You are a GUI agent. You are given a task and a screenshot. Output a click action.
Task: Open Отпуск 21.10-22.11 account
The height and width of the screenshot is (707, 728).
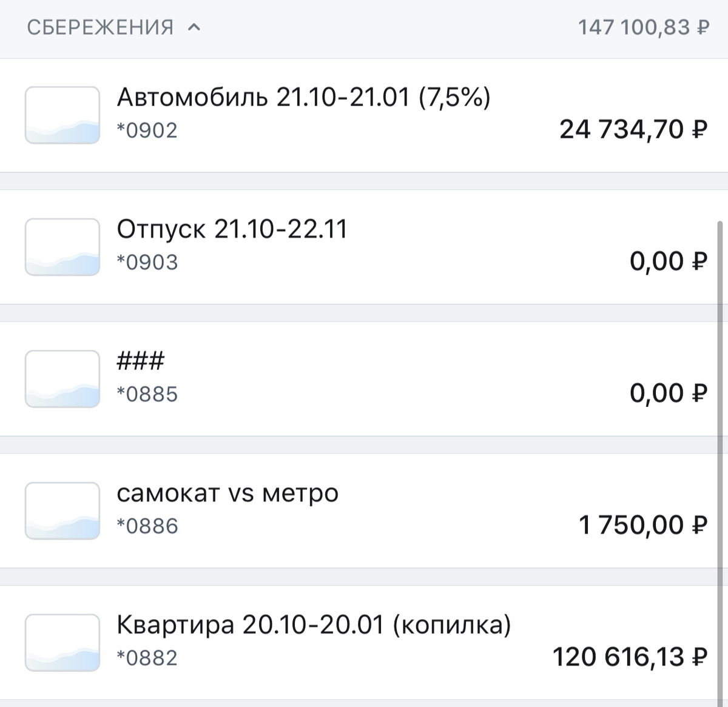[x=232, y=229]
